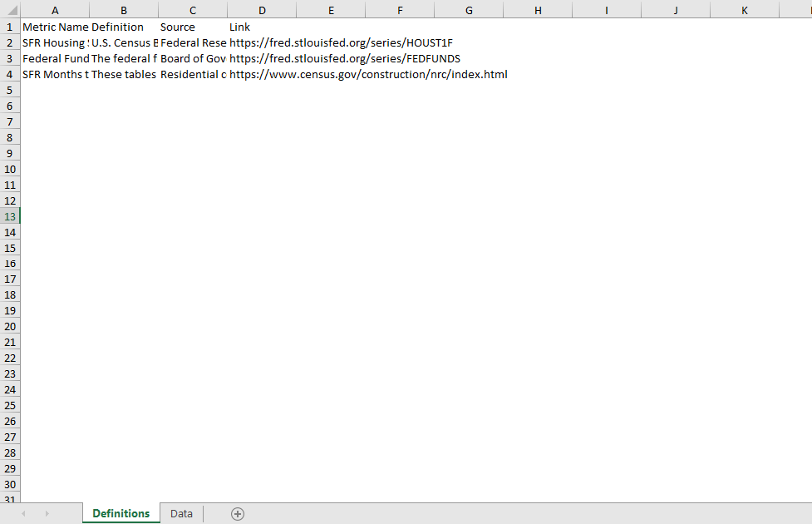The image size is (812, 524).
Task: Select column J header
Action: 676,10
